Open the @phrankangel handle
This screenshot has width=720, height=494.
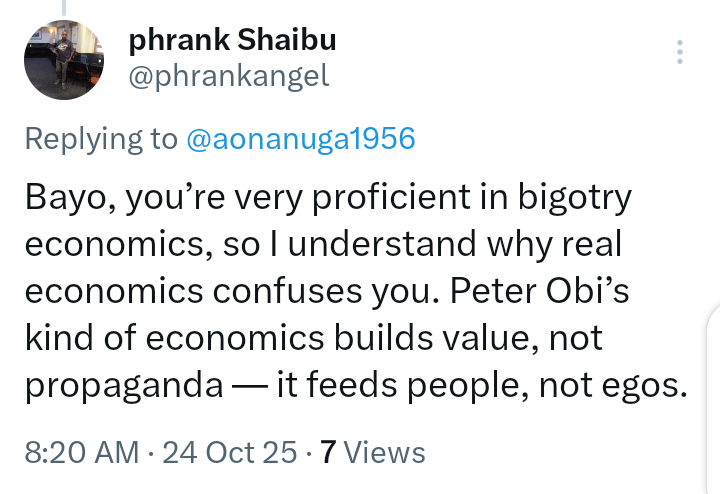(229, 77)
